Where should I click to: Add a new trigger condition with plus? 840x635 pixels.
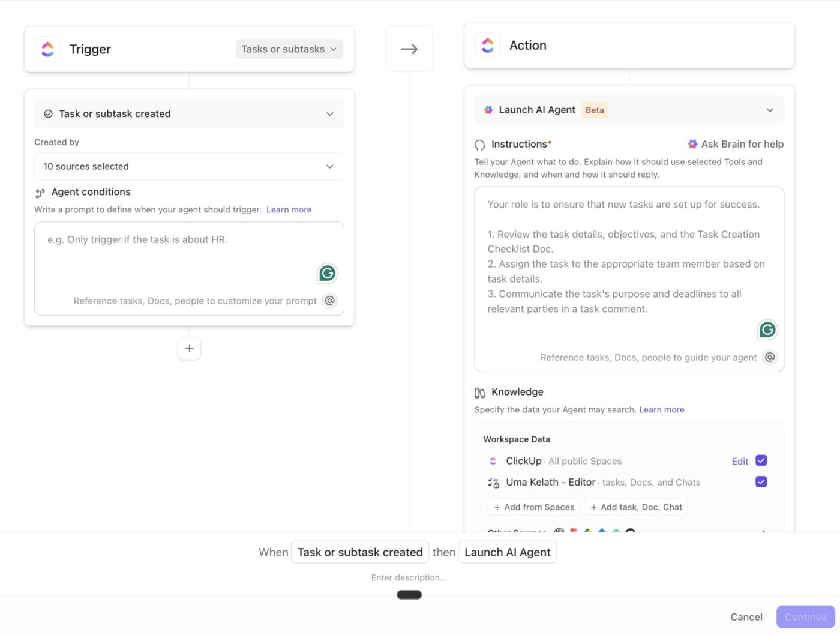point(189,349)
